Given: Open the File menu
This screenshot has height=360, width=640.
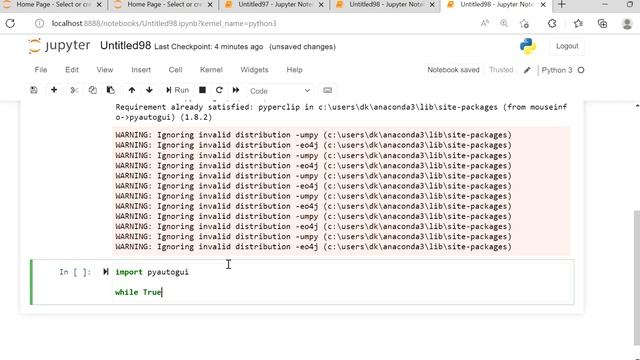Looking at the screenshot, I should 41,70.
